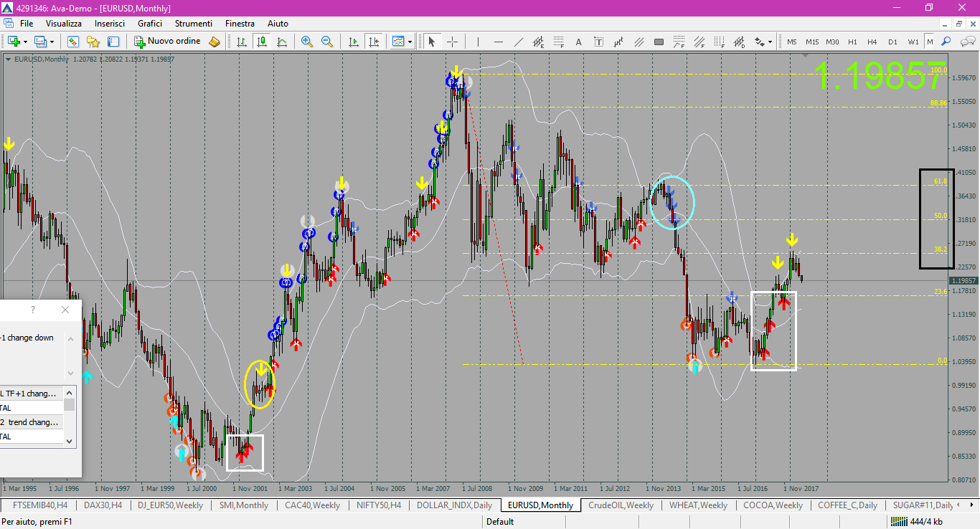Open the File menu
The height and width of the screenshot is (529, 980).
pos(27,24)
